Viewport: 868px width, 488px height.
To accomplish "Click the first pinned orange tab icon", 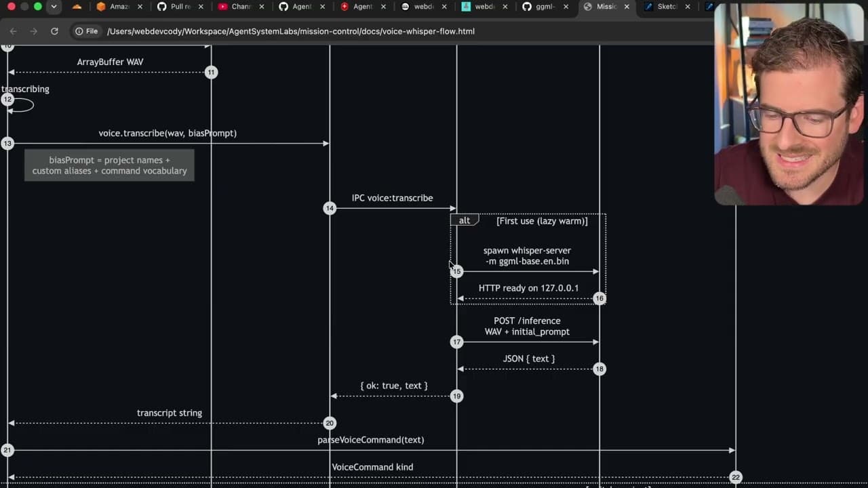I will pos(77,7).
